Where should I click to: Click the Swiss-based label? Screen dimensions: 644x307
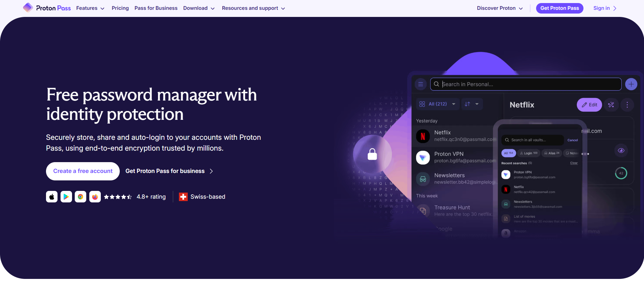(208, 197)
